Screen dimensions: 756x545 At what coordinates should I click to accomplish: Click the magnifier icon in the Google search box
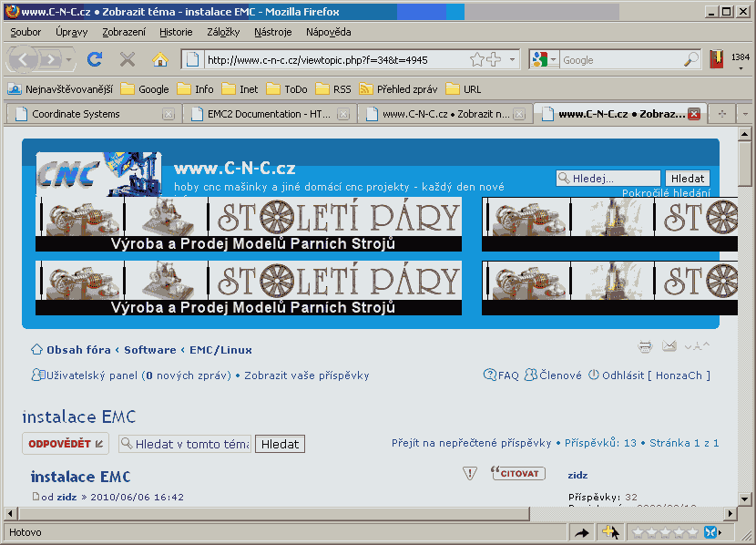691,59
